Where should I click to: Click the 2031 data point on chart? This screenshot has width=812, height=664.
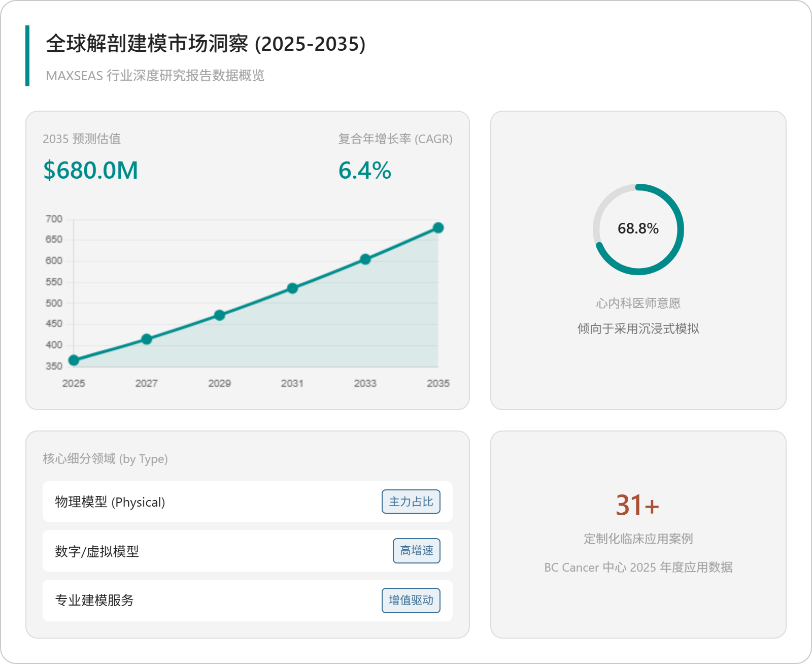(x=292, y=288)
